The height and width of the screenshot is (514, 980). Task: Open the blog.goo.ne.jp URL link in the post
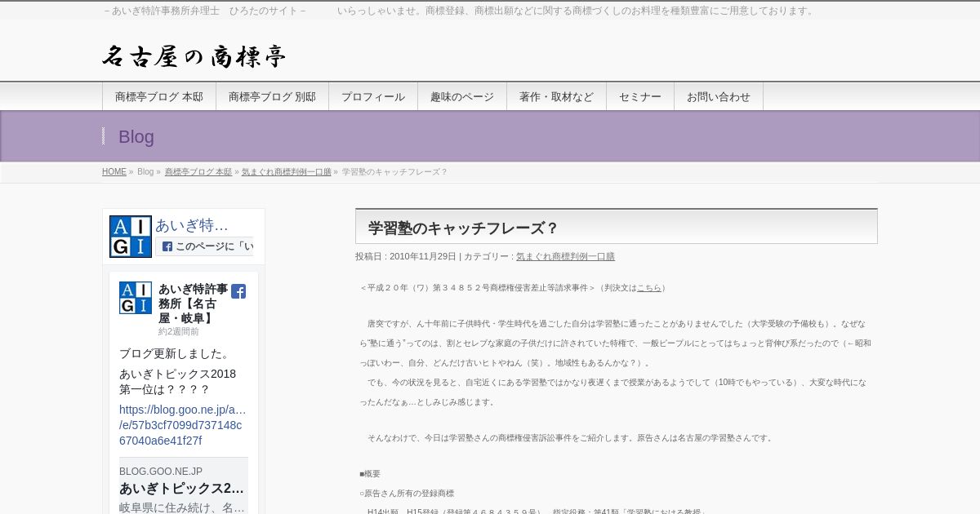point(183,425)
